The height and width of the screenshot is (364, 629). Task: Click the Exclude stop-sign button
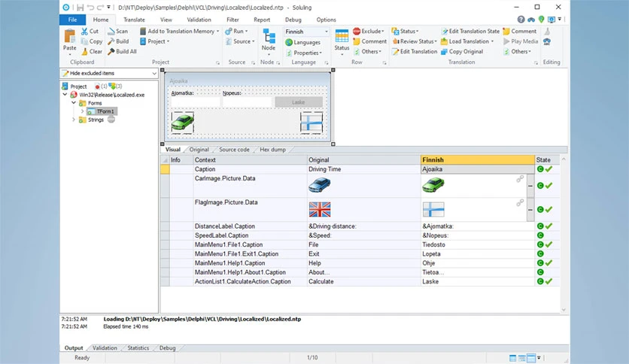[x=369, y=32]
